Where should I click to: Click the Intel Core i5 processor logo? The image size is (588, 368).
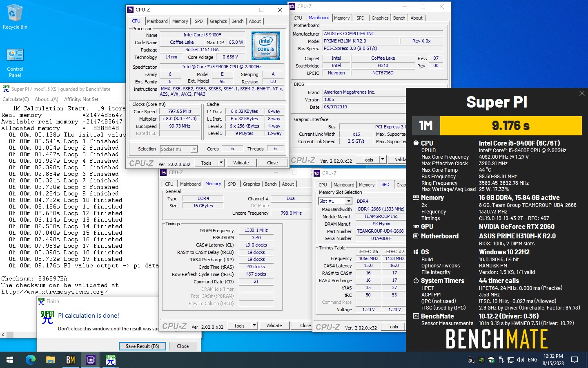(x=266, y=46)
